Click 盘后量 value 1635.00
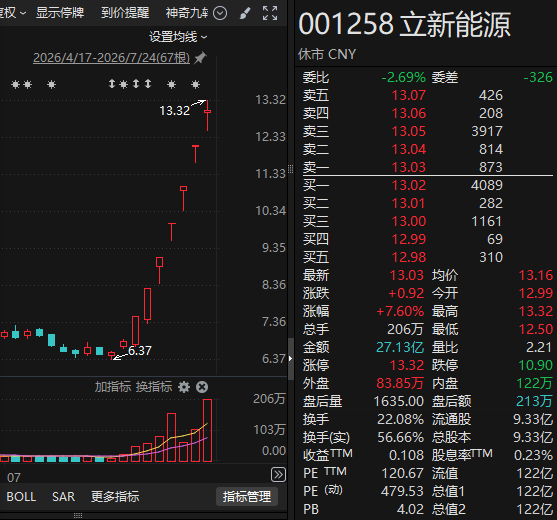Image resolution: width=557 pixels, height=520 pixels. (x=399, y=401)
